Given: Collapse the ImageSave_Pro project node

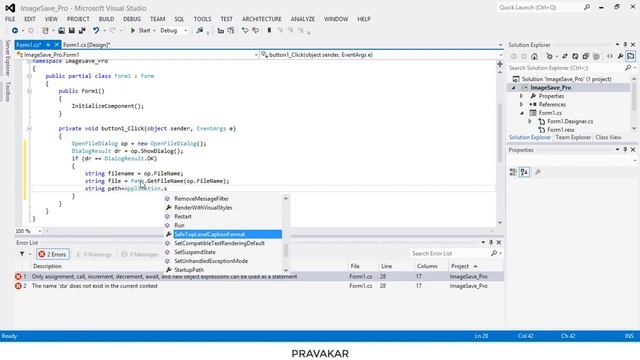Looking at the screenshot, I should 514,88.
